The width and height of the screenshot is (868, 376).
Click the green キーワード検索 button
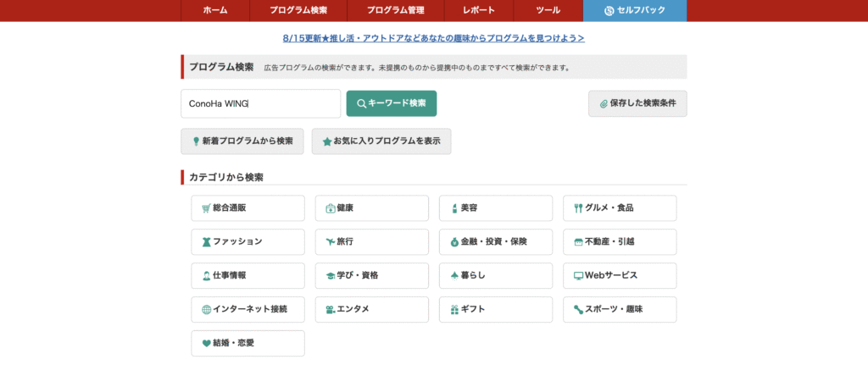392,103
